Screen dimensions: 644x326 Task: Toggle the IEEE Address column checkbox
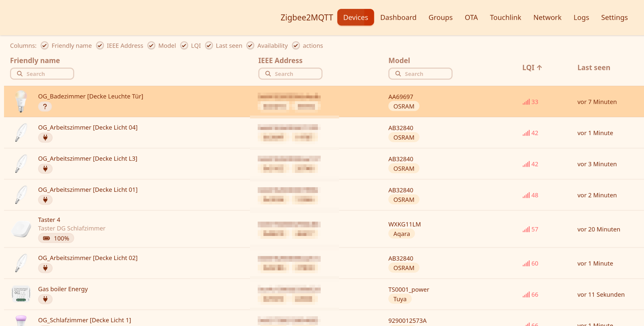click(100, 46)
